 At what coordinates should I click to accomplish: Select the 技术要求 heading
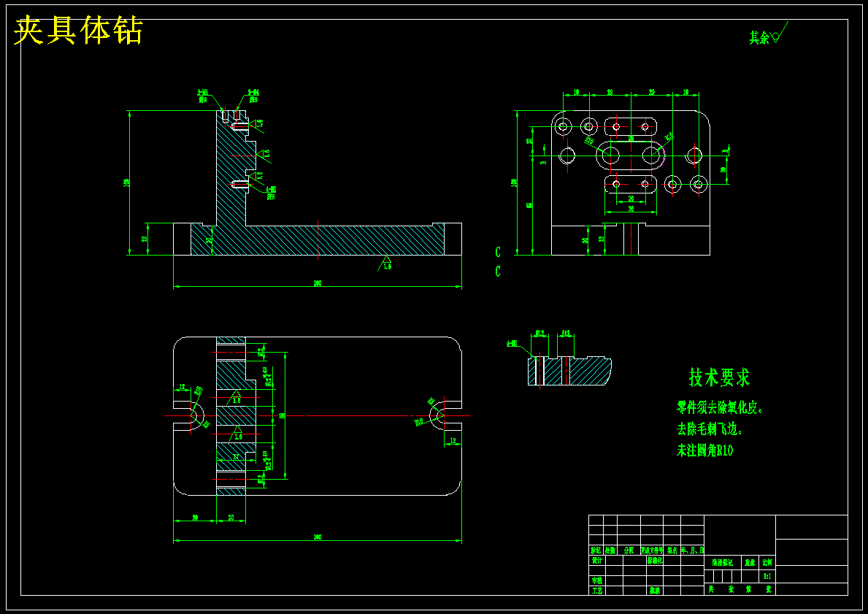719,377
